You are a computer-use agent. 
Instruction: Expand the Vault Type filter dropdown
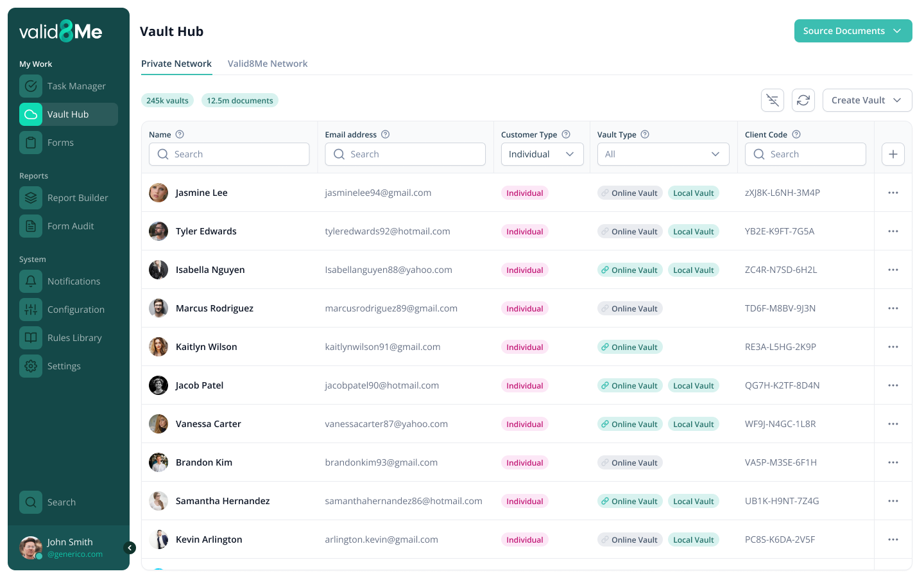[663, 154]
